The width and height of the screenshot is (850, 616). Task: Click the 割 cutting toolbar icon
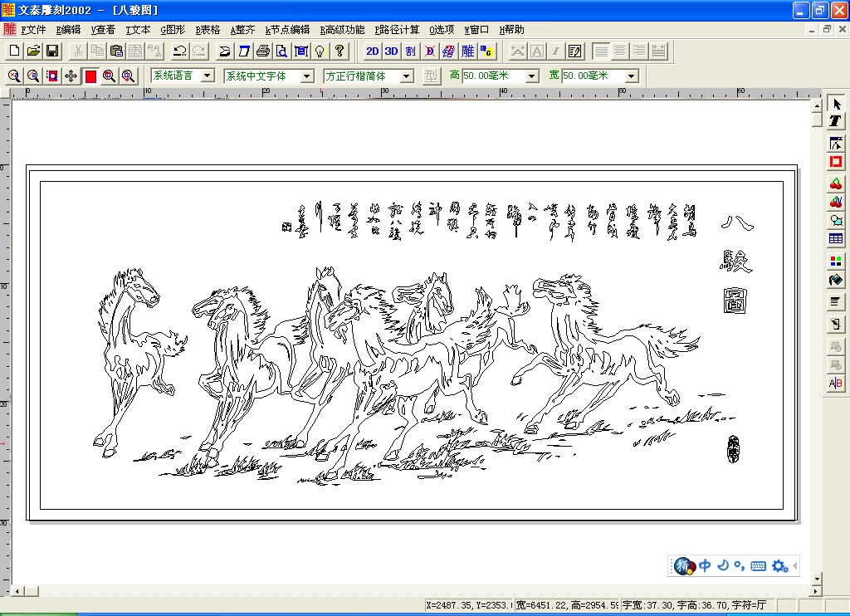click(x=409, y=51)
